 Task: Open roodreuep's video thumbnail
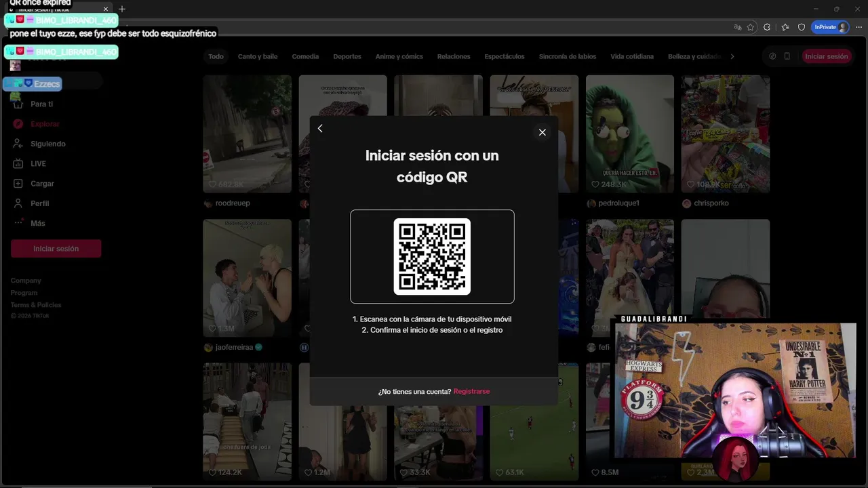(x=248, y=134)
